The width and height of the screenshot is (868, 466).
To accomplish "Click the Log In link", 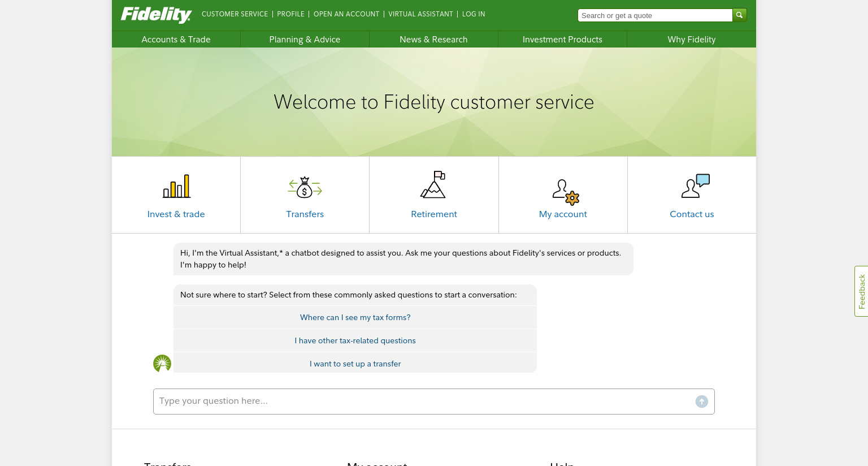I will pyautogui.click(x=474, y=14).
